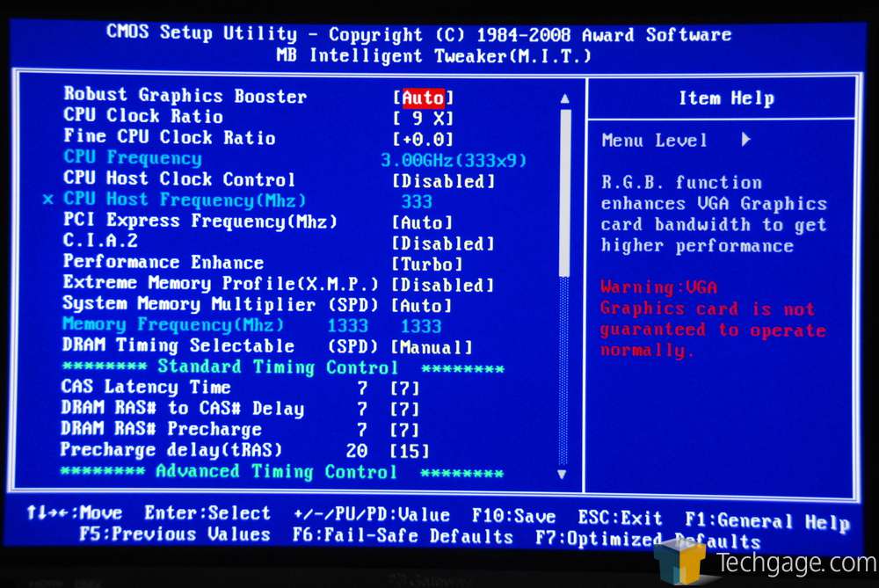
Task: Select the Performance Enhance label
Action: pyautogui.click(x=163, y=261)
